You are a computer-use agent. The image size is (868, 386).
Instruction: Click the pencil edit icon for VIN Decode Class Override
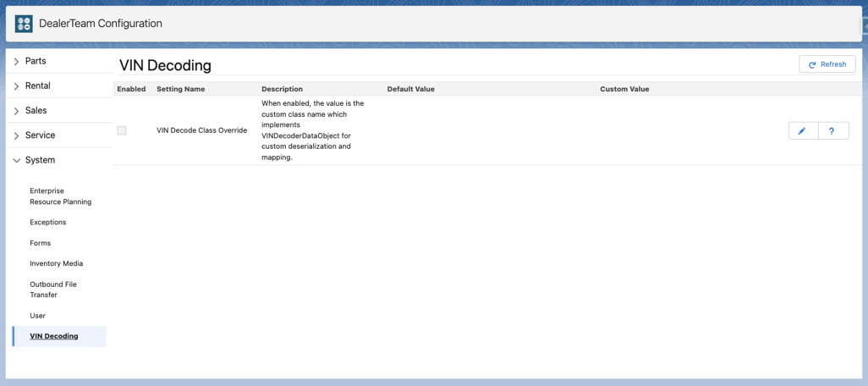tap(803, 130)
